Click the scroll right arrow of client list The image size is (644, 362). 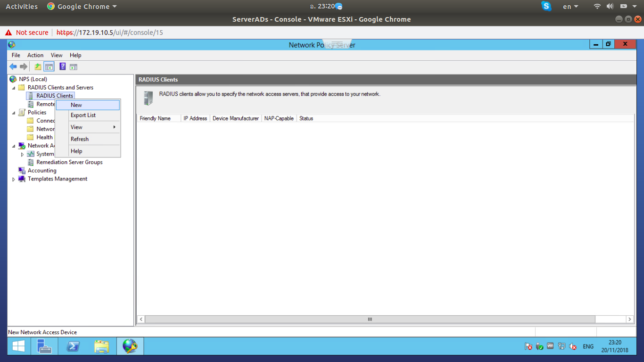click(x=629, y=319)
